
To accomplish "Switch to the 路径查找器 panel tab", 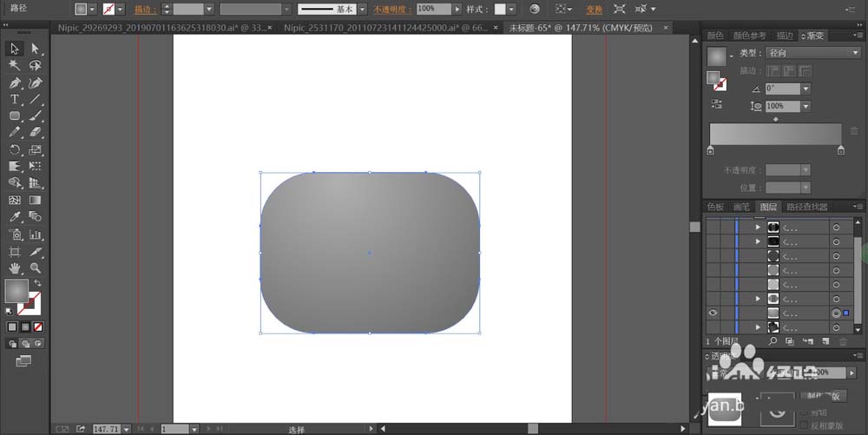I will pyautogui.click(x=807, y=207).
